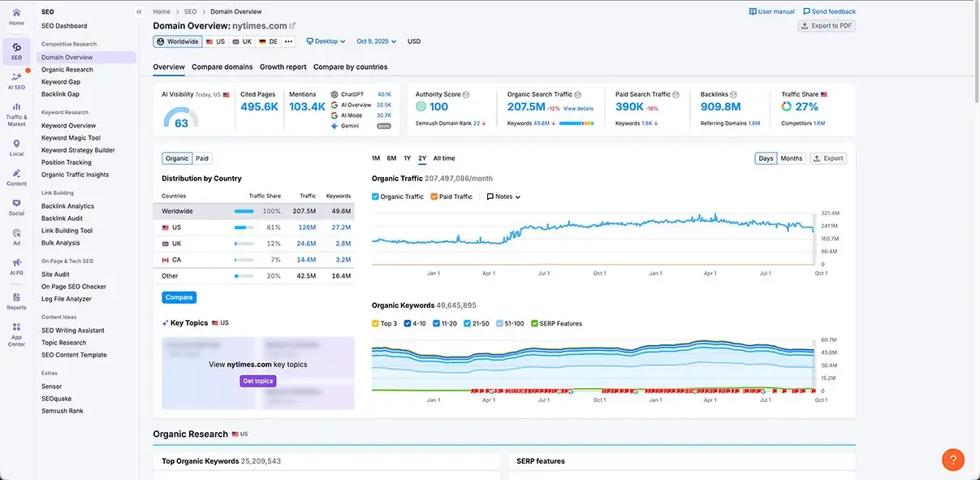Click the orange help question mark button

[x=953, y=460]
